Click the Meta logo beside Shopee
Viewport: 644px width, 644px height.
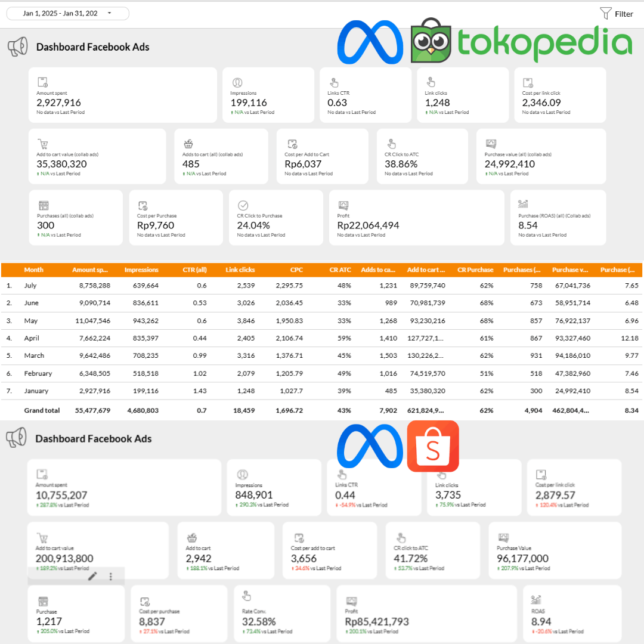click(370, 446)
